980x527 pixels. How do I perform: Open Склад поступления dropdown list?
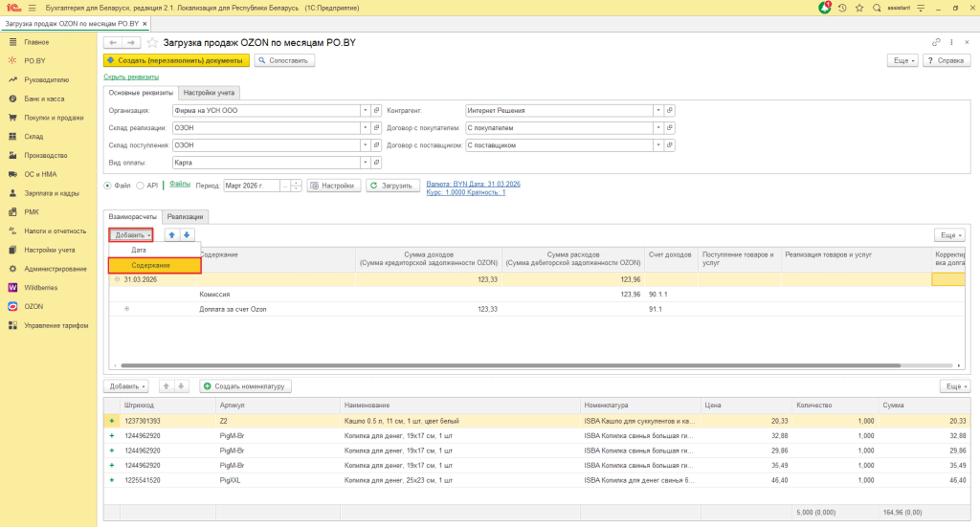365,145
